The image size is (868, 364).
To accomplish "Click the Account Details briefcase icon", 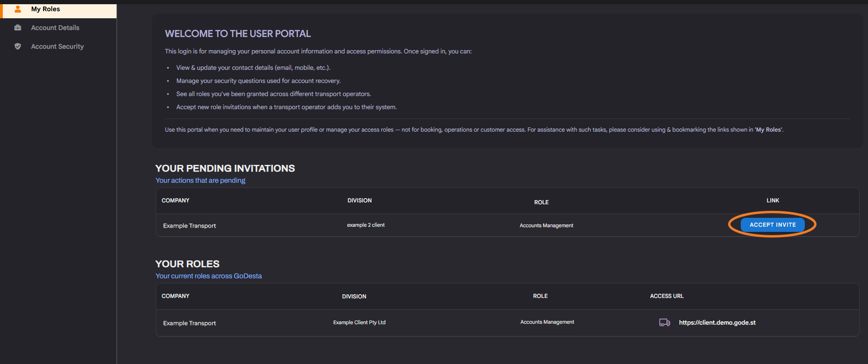I will point(18,28).
